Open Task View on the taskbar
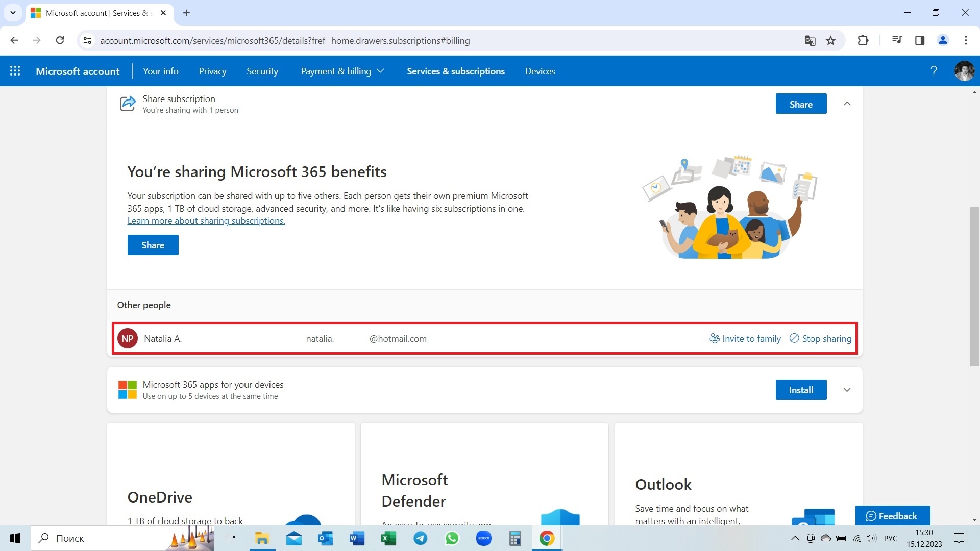 pyautogui.click(x=230, y=538)
